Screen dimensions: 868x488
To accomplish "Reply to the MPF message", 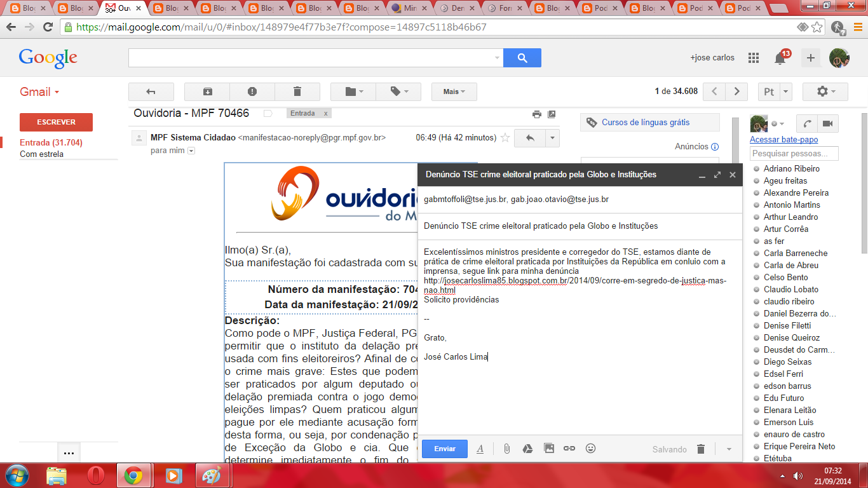I will coord(530,138).
